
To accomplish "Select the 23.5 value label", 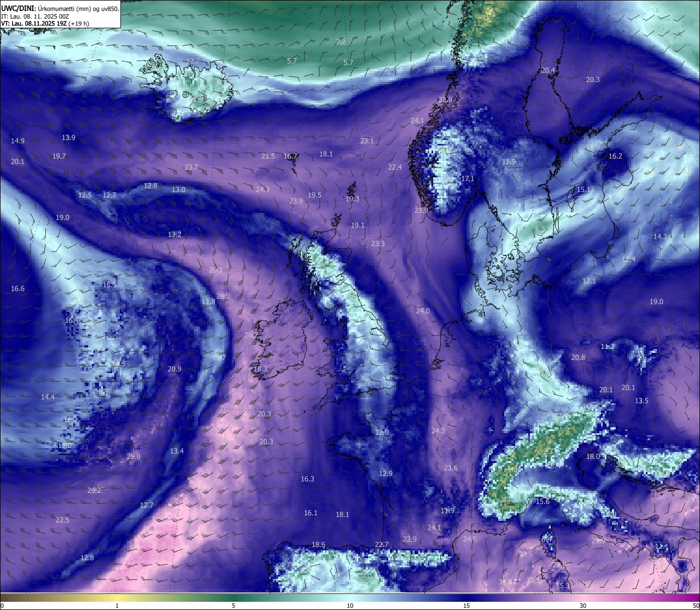I will pos(268,156).
